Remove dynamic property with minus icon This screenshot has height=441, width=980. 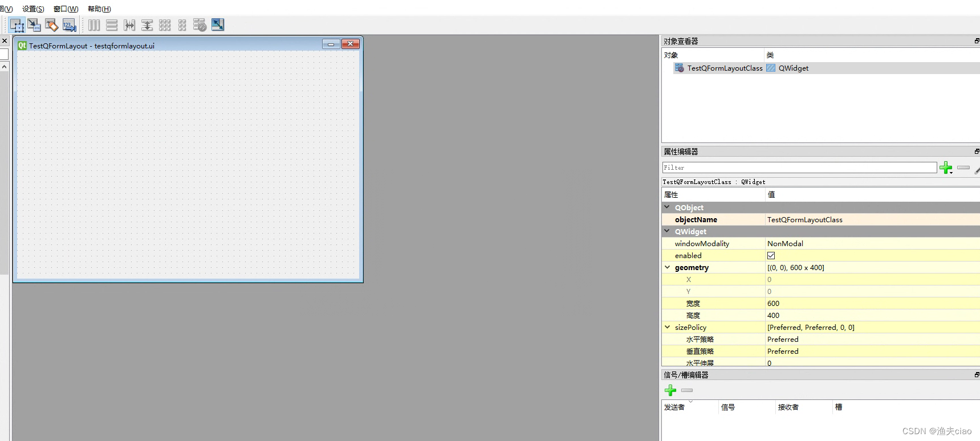point(963,168)
